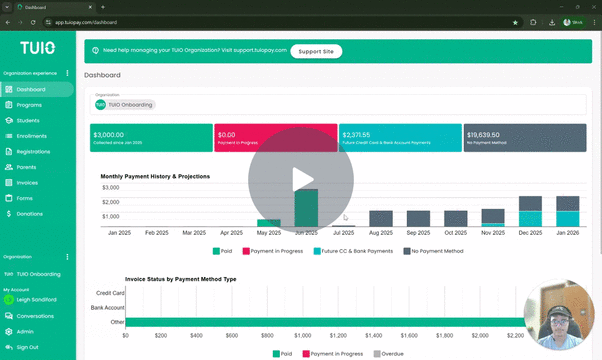Click the Conversations chat bubble icon

9,316
